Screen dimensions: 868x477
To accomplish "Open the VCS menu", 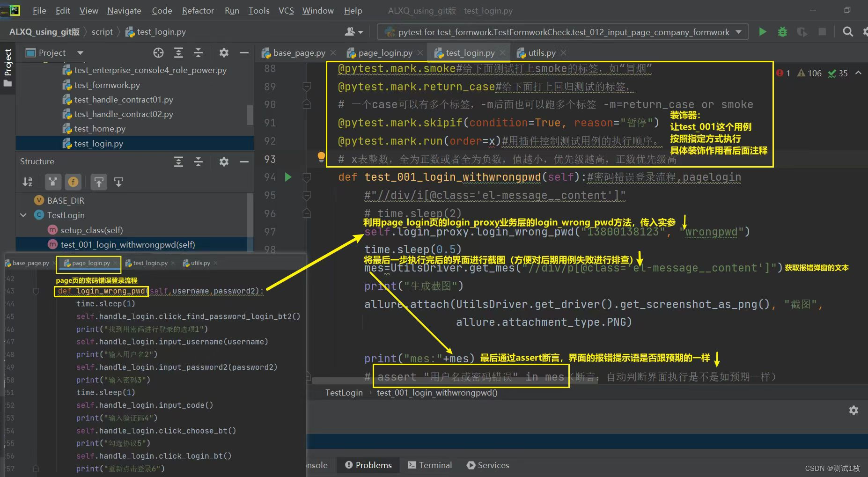I will [x=286, y=10].
